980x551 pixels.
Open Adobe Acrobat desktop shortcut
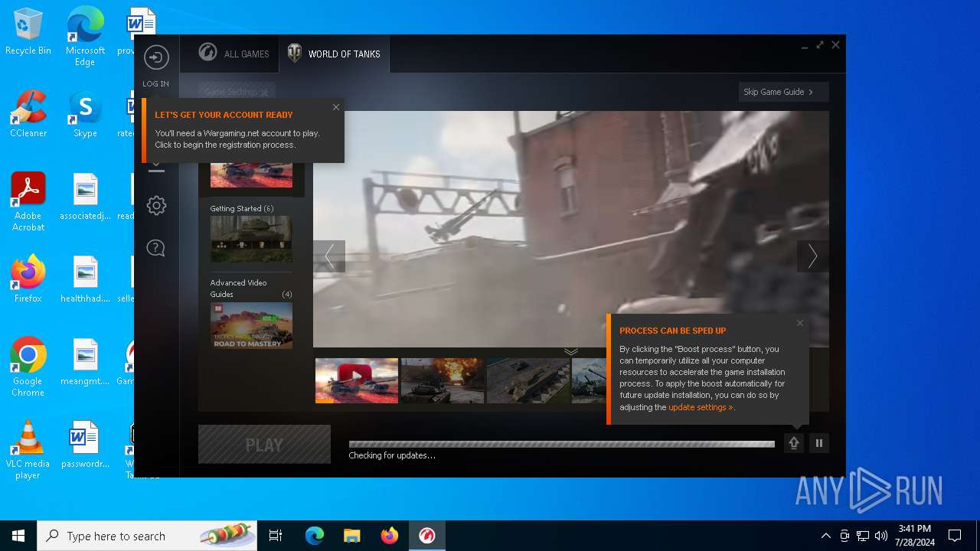[28, 202]
